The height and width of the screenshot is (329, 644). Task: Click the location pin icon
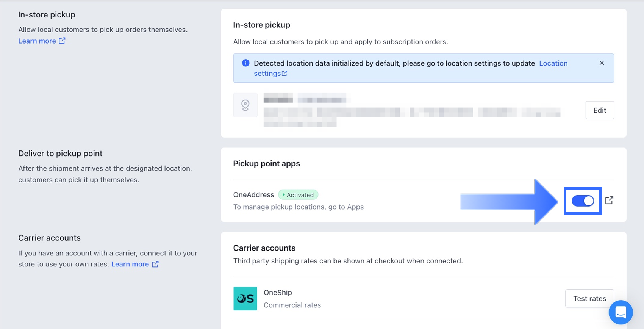245,105
